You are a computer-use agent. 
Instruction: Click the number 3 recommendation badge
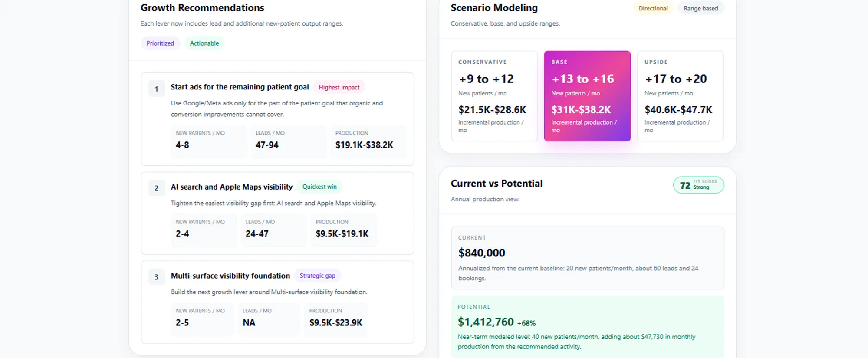[x=156, y=277]
